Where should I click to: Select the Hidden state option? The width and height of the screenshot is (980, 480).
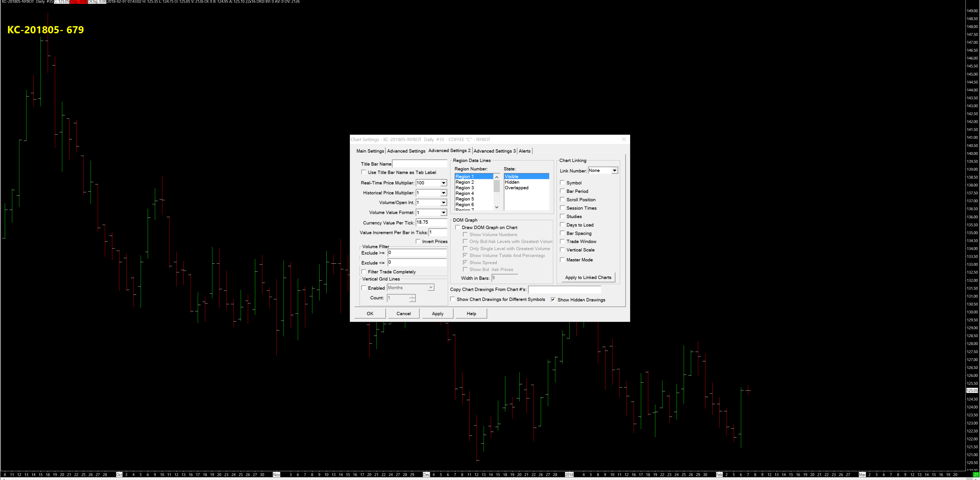512,182
